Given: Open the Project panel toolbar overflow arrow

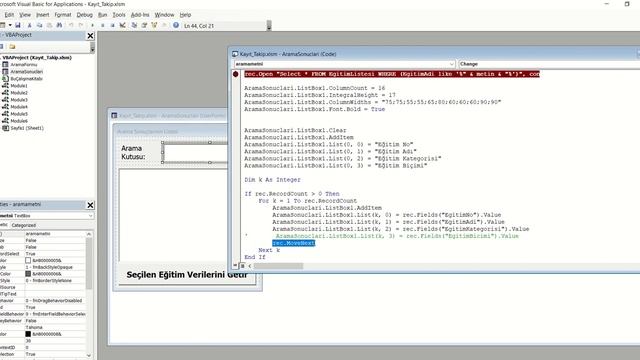Looking at the screenshot, I should pyautogui.click(x=92, y=48).
